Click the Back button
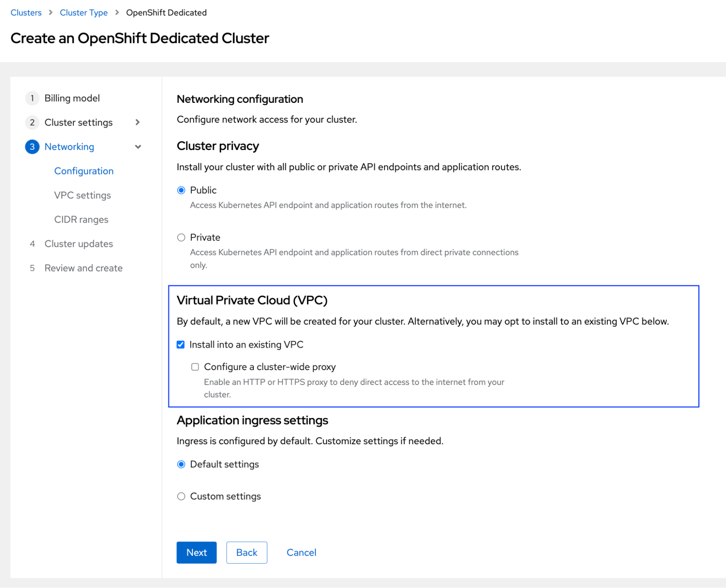Screen dimensions: 726x588 247,552
